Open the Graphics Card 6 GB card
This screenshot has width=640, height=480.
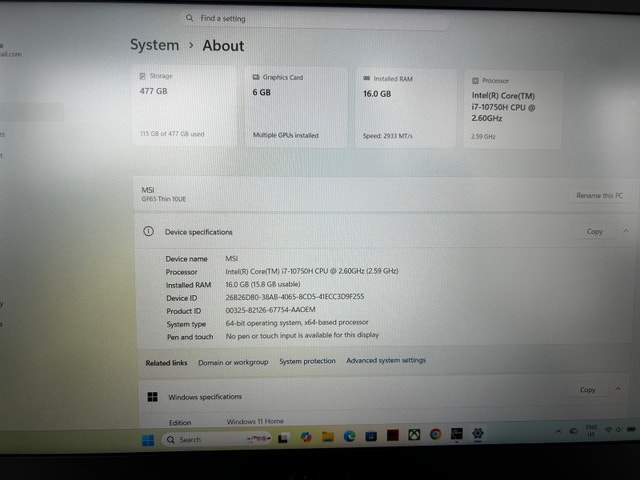coord(296,107)
